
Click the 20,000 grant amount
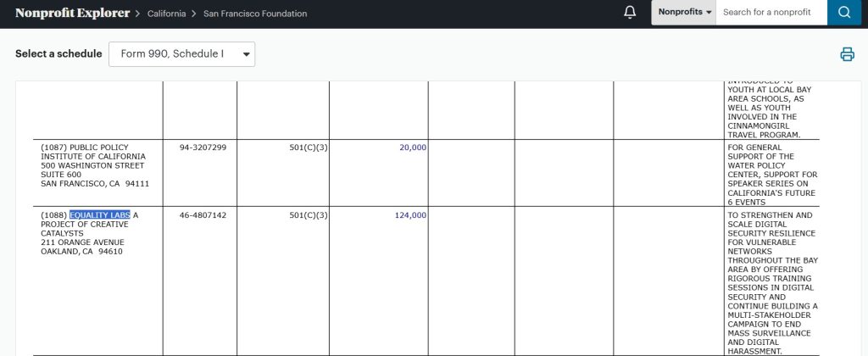pos(413,147)
